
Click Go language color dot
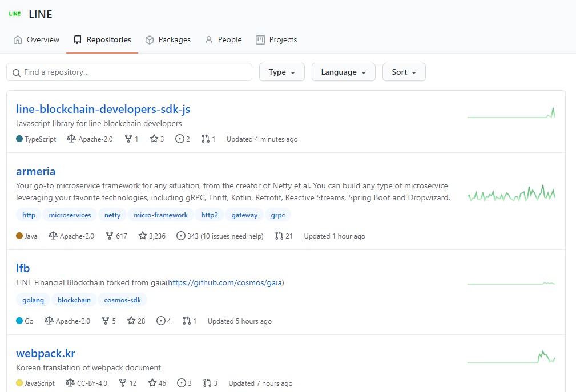click(x=19, y=321)
